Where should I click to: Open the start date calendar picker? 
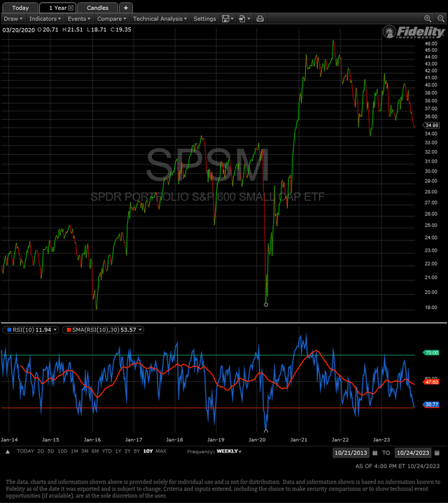pos(375,453)
